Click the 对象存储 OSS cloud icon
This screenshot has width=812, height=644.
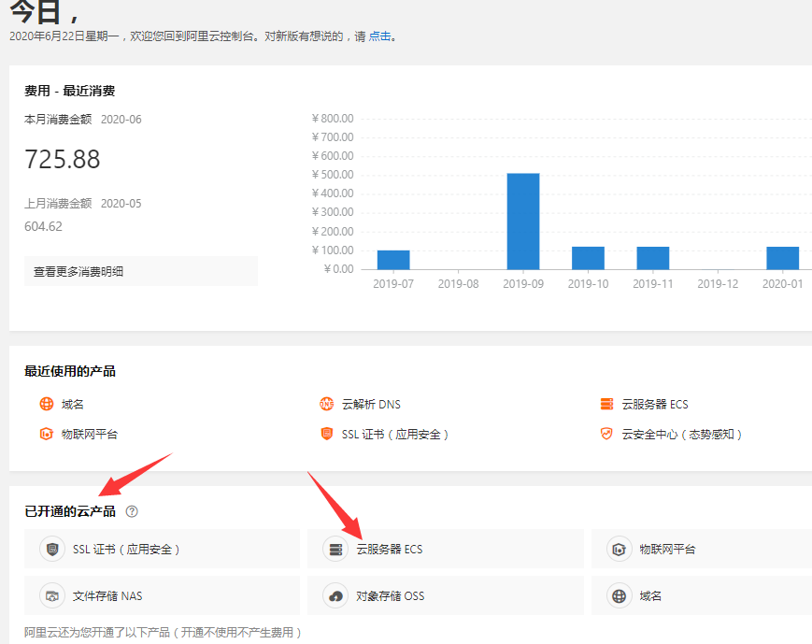click(335, 595)
